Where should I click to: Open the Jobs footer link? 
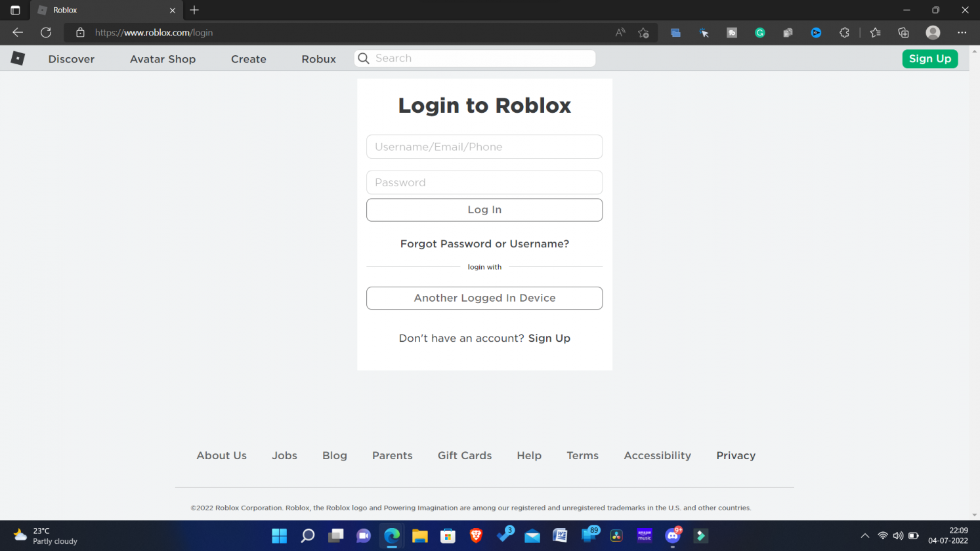click(x=285, y=455)
